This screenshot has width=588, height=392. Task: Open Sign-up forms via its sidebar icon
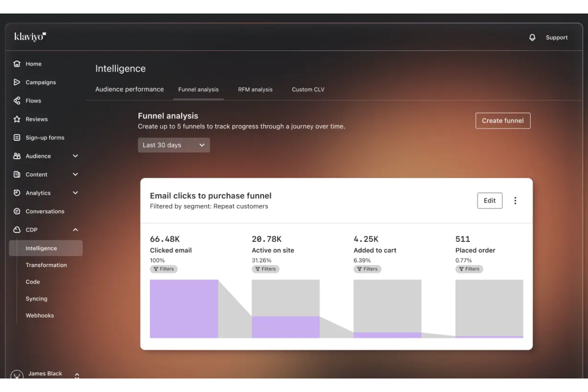(17, 137)
